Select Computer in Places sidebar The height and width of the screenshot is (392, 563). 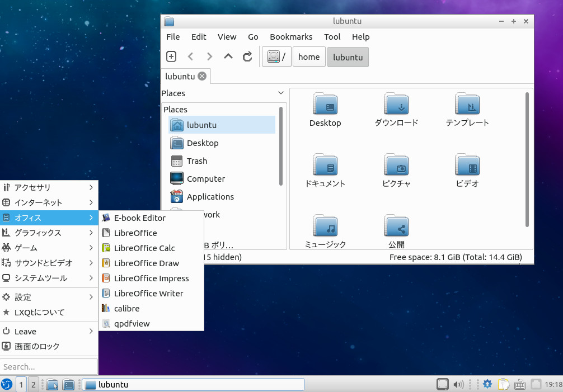pyautogui.click(x=222, y=178)
